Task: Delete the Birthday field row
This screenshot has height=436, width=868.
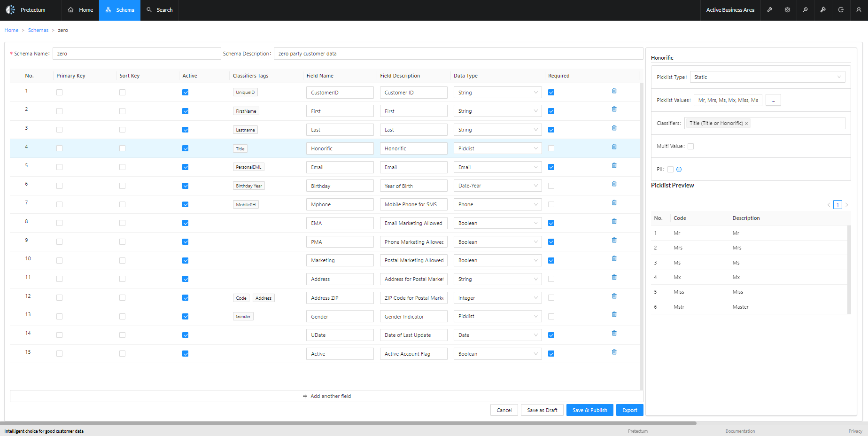Action: (x=614, y=184)
